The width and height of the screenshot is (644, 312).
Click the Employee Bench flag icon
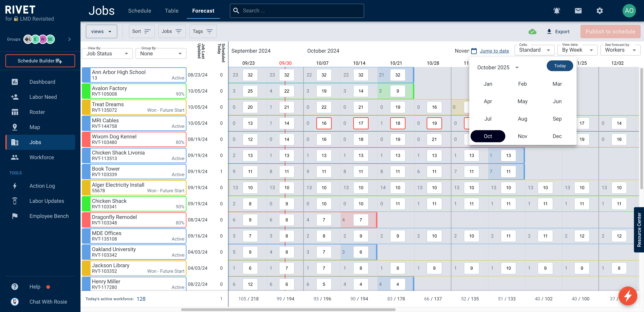tap(15, 216)
